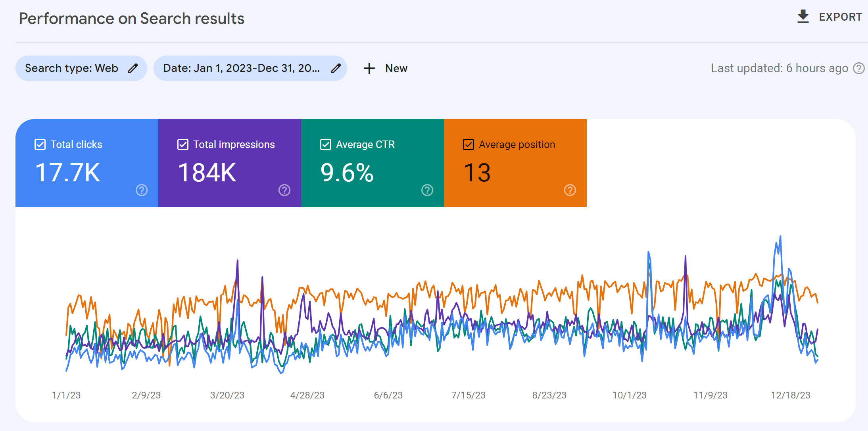Toggle the Average CTR checkbox

(x=326, y=144)
